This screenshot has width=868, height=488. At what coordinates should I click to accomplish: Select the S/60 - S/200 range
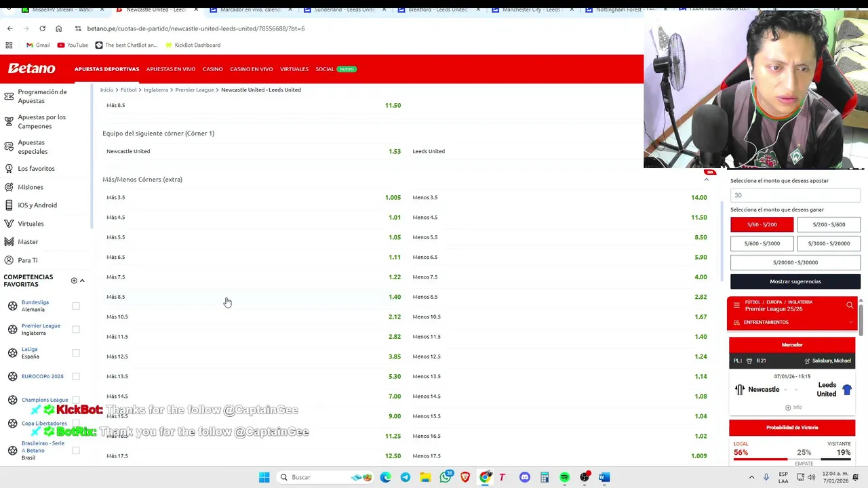pyautogui.click(x=762, y=224)
